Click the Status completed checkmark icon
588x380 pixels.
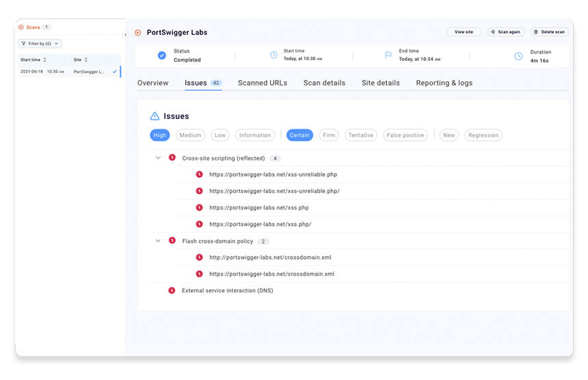(162, 55)
